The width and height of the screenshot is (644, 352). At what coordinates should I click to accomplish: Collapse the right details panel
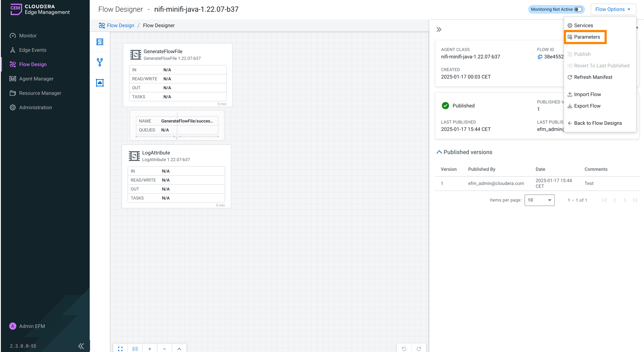[x=439, y=30]
